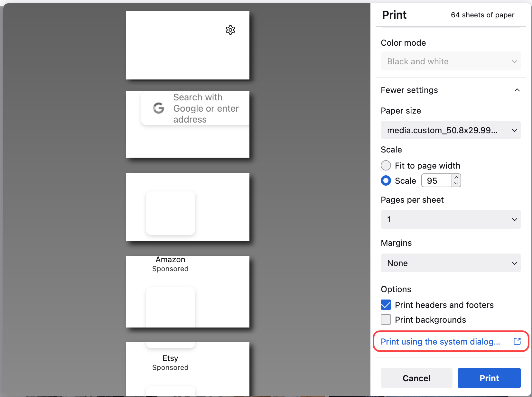Viewport: 532px width, 397px height.
Task: Collapse the Fewer settings section
Action: click(x=451, y=90)
